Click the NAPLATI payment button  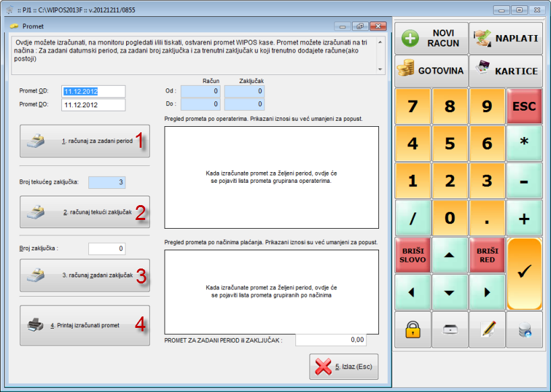click(x=505, y=38)
